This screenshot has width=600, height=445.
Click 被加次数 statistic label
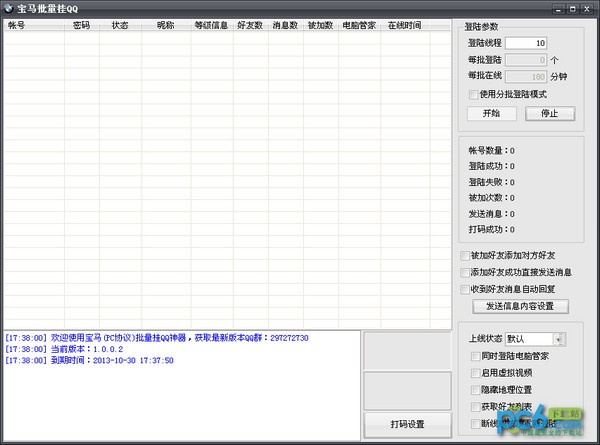[491, 198]
